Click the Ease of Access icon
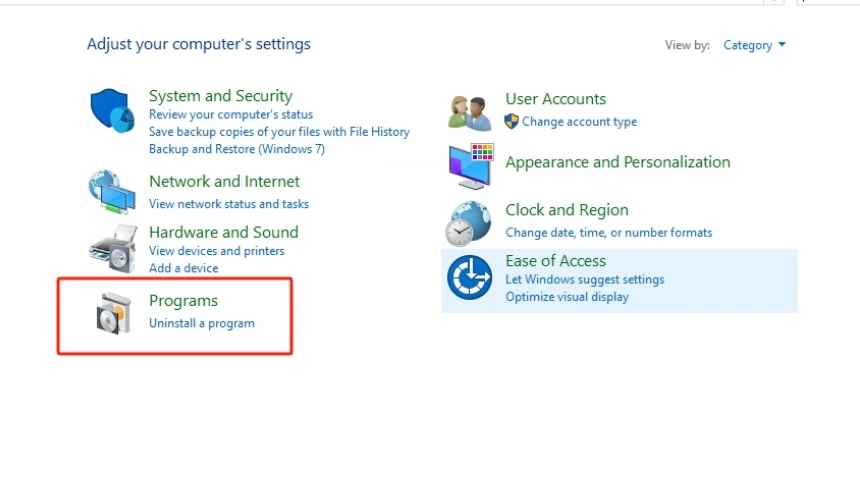 tap(469, 277)
